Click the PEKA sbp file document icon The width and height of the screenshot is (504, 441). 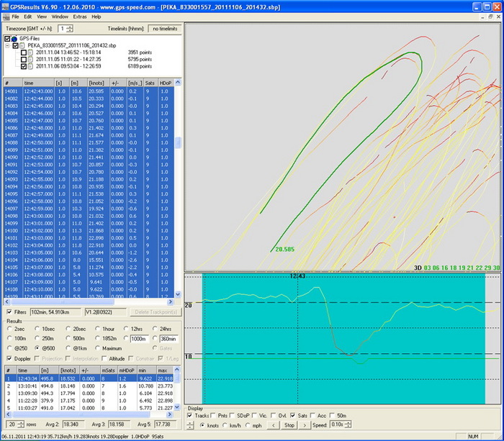click(x=23, y=45)
